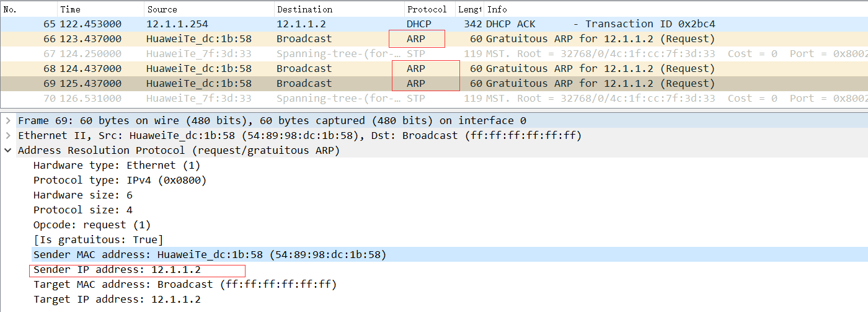Select packet 68 Gratuitous ARP row
This screenshot has width=868, height=312.
pos(434,69)
